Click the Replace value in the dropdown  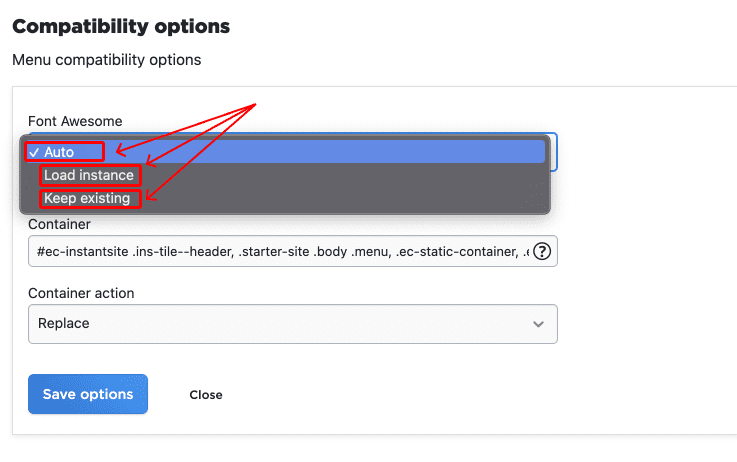click(64, 324)
